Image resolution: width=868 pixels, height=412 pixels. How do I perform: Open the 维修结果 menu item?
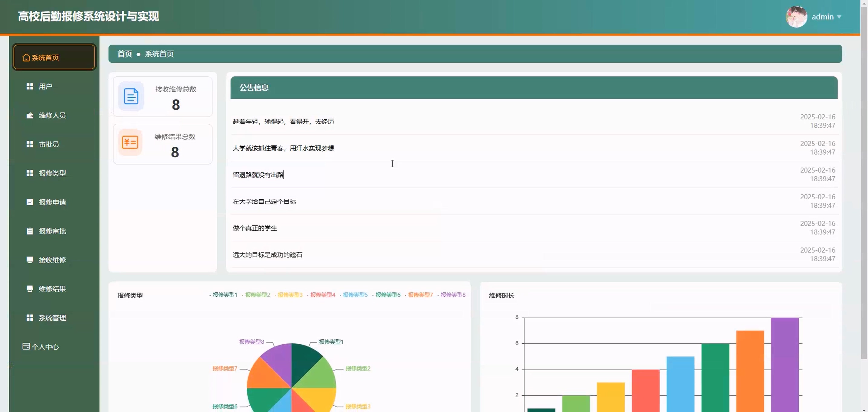coord(52,289)
